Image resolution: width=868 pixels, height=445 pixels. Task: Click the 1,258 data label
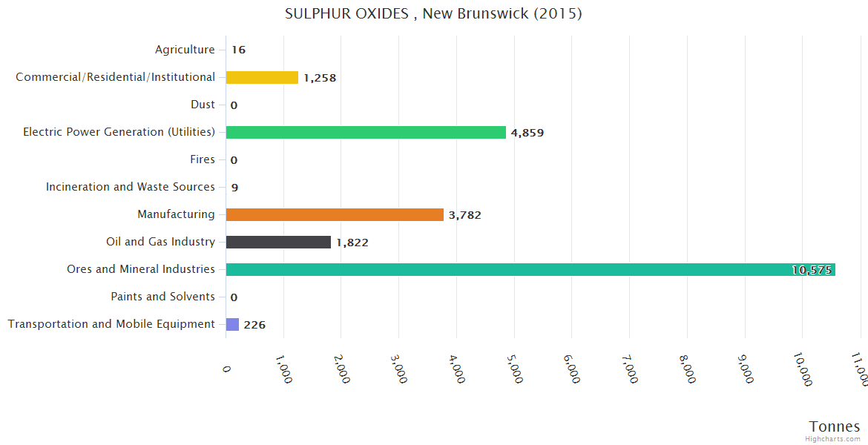pos(320,78)
